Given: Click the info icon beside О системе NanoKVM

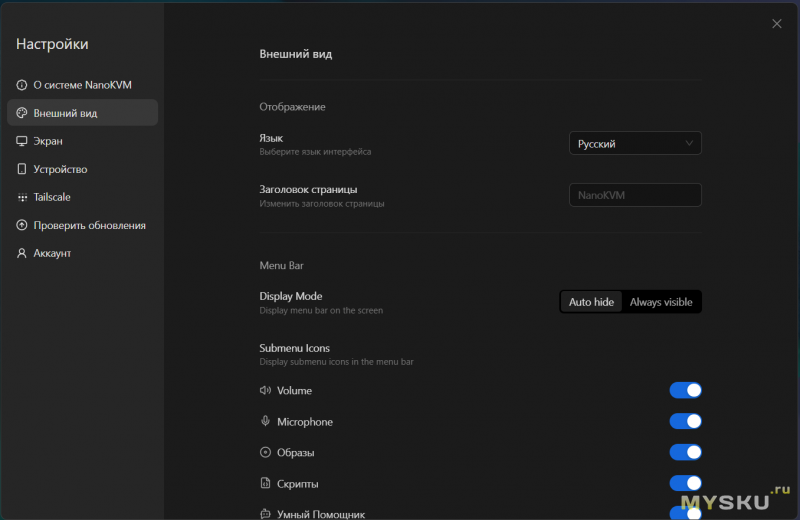Looking at the screenshot, I should [x=22, y=86].
